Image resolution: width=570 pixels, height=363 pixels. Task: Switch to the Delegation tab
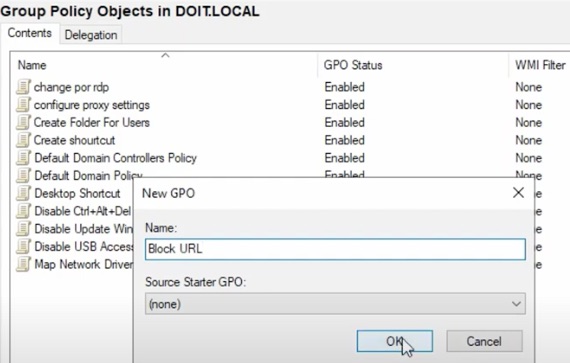pyautogui.click(x=91, y=35)
